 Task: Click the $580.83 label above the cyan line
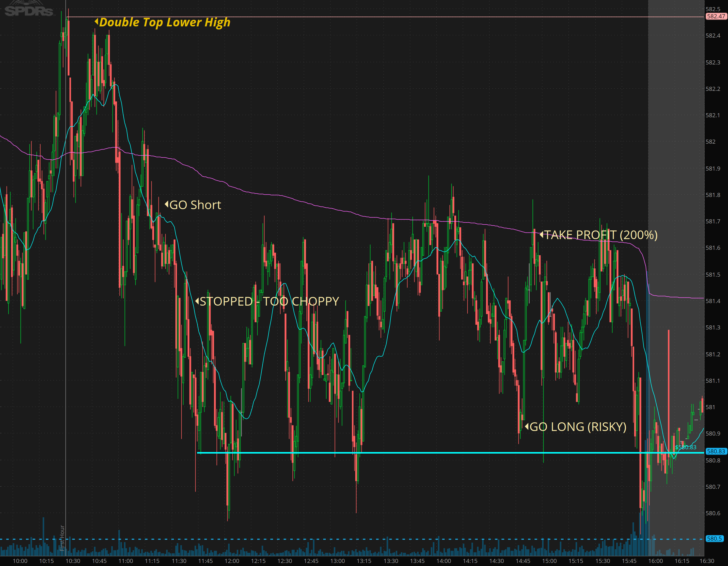(x=686, y=447)
